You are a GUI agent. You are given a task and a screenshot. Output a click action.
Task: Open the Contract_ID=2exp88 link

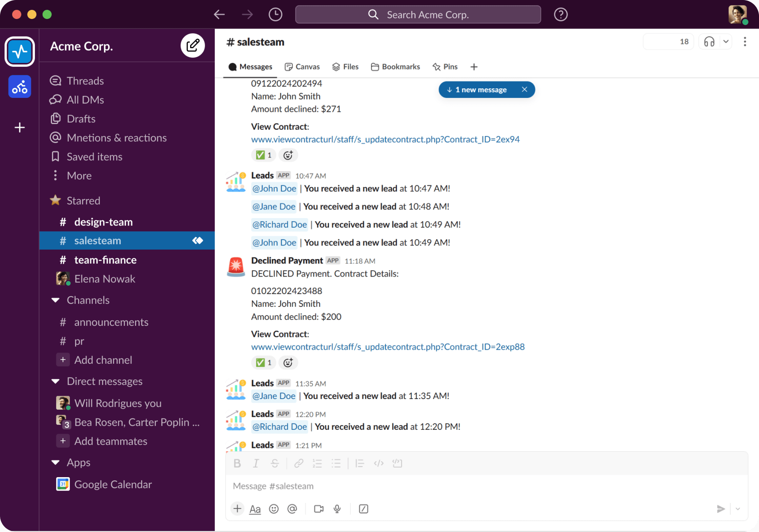tap(388, 347)
